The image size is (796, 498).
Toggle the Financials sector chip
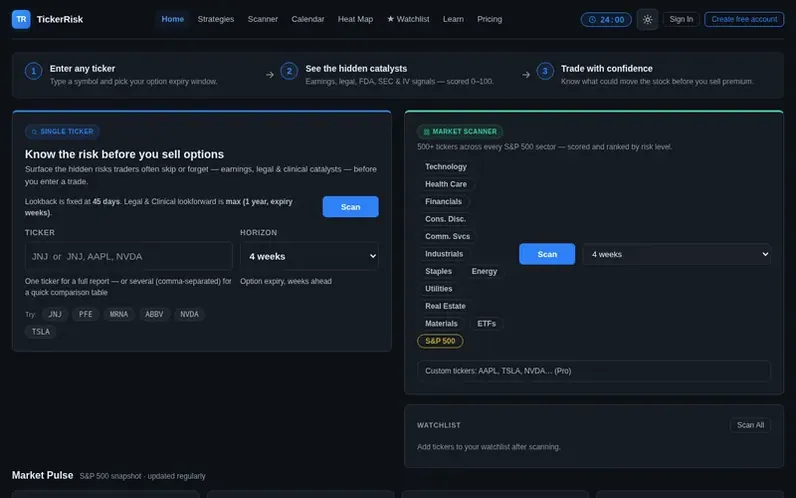443,202
